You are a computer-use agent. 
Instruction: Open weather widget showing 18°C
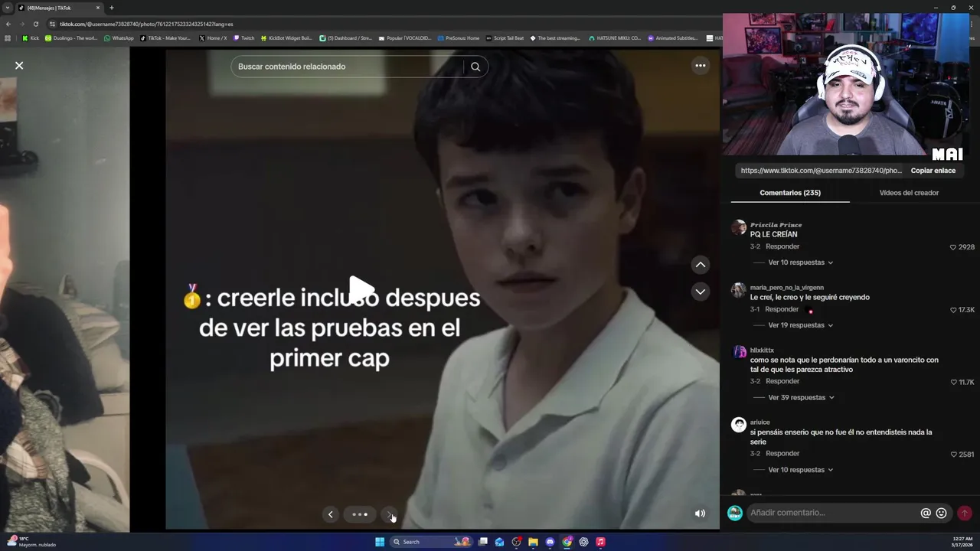point(32,542)
